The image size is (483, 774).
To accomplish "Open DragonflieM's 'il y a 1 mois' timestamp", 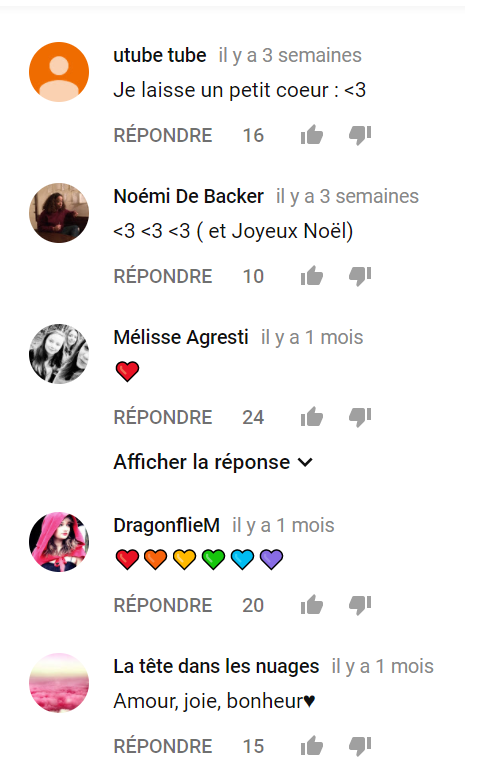I will [x=283, y=525].
